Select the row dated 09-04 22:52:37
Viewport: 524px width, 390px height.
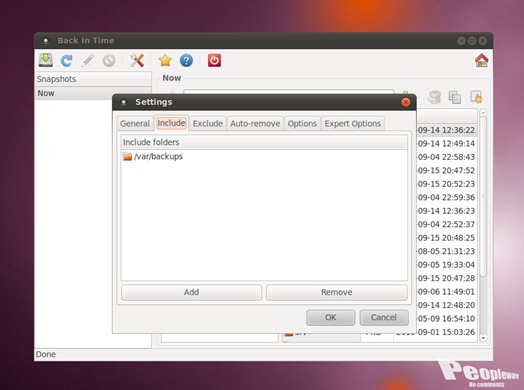[x=446, y=224]
